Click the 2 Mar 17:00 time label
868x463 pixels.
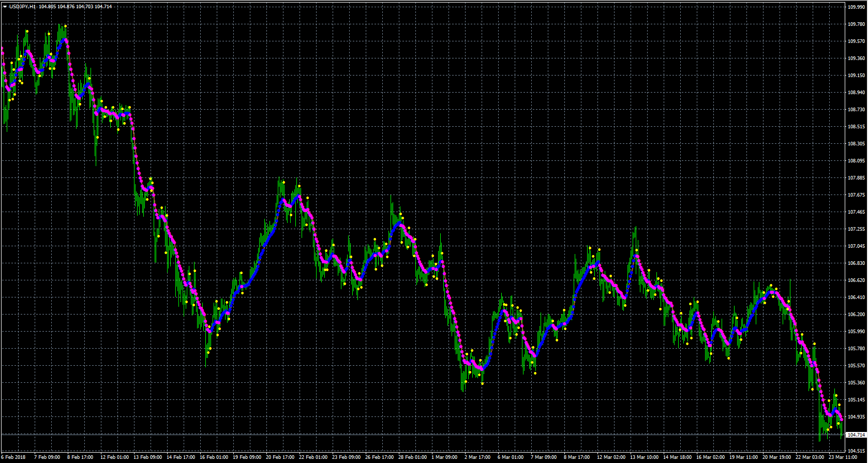coord(477,457)
